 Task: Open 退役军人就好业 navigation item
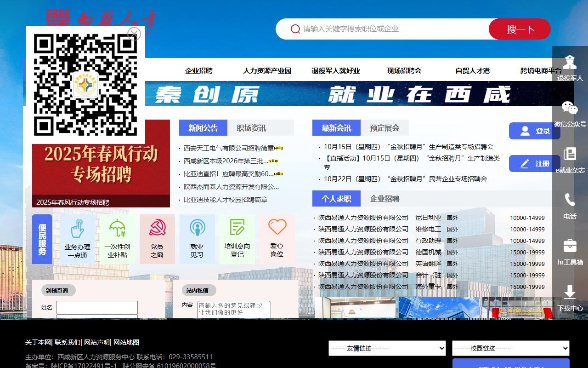coord(336,70)
